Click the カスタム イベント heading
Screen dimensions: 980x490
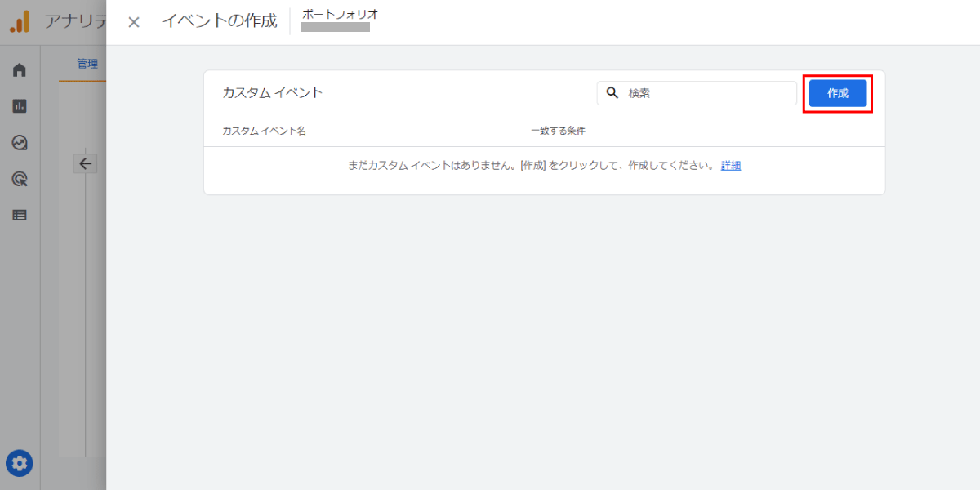273,92
